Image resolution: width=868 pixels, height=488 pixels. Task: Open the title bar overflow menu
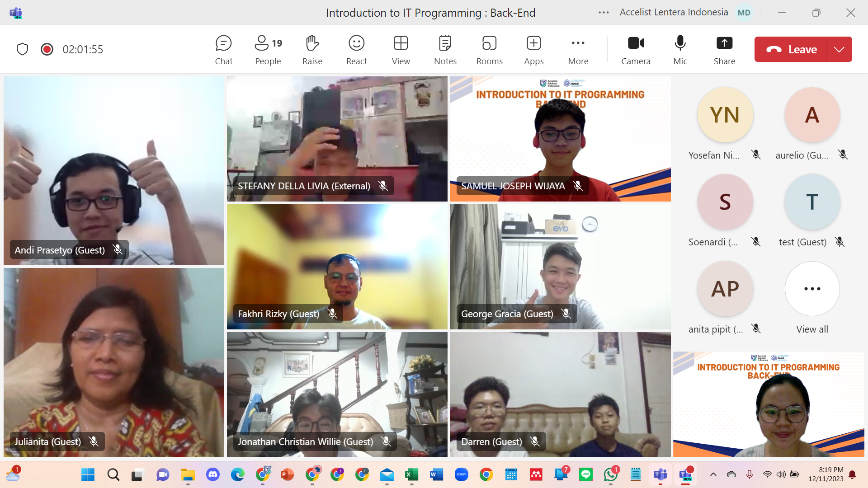(x=604, y=12)
